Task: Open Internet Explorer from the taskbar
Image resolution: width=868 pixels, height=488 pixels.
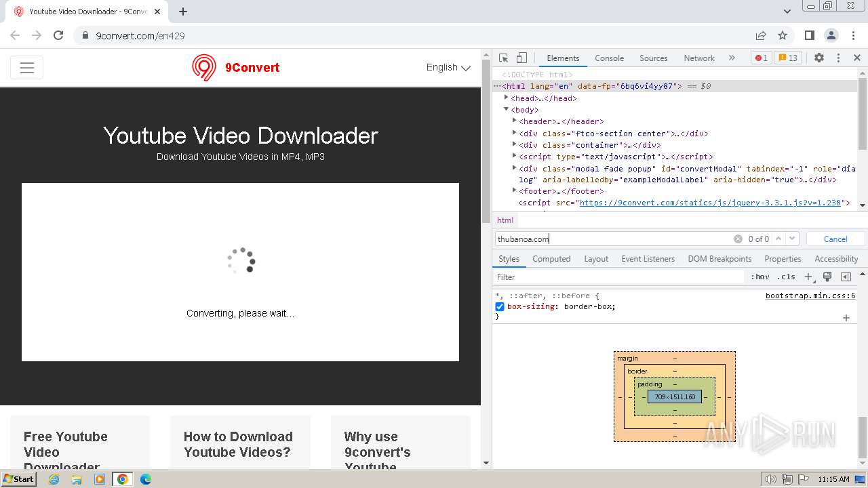Action: tap(54, 479)
